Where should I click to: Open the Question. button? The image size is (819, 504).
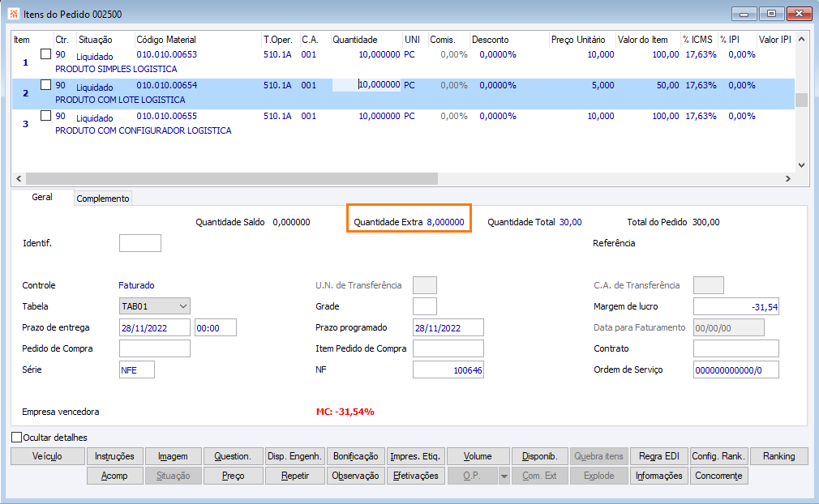[233, 456]
